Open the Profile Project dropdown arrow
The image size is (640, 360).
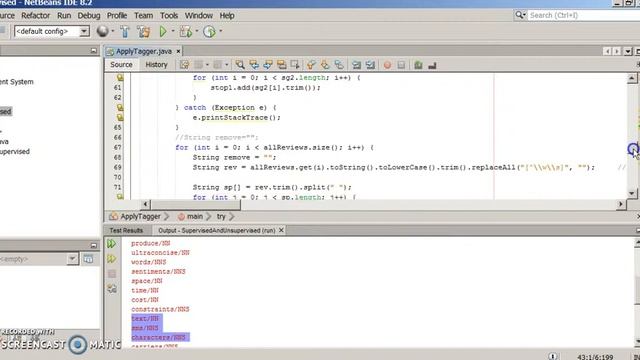coord(221,31)
